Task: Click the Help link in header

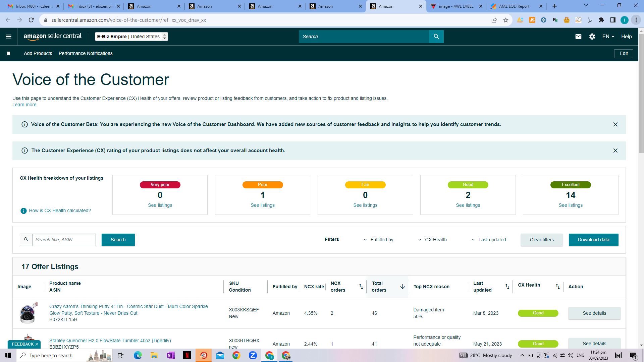Action: tap(626, 37)
